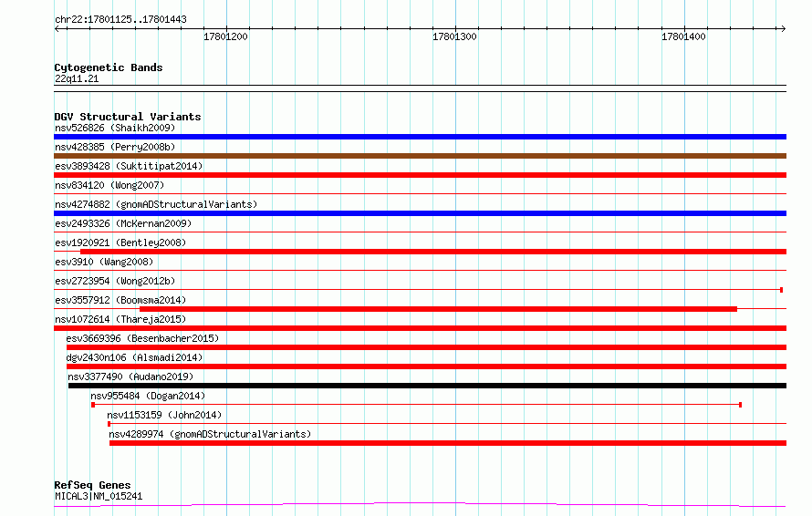Open nsv4274882 (gnomADStructuralVariants) label

(156, 204)
